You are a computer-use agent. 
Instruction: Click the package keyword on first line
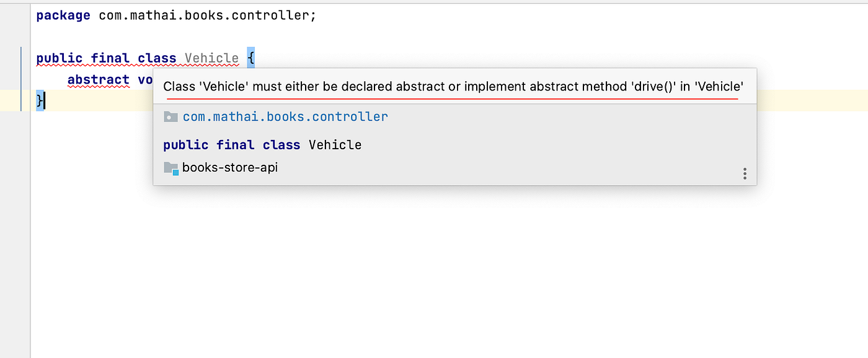(63, 15)
